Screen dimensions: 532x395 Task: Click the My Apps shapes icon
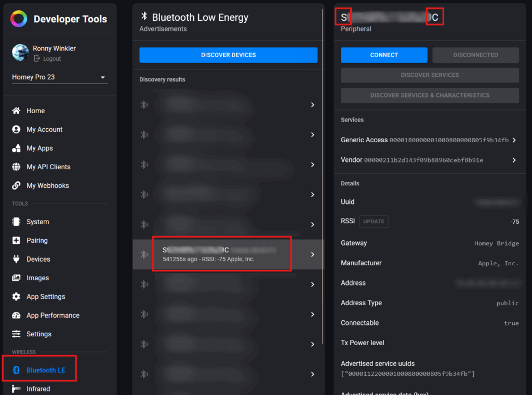[x=16, y=148]
